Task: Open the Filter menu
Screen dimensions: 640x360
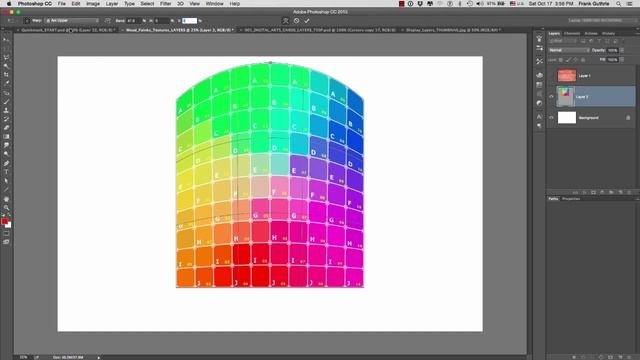Action: point(165,4)
